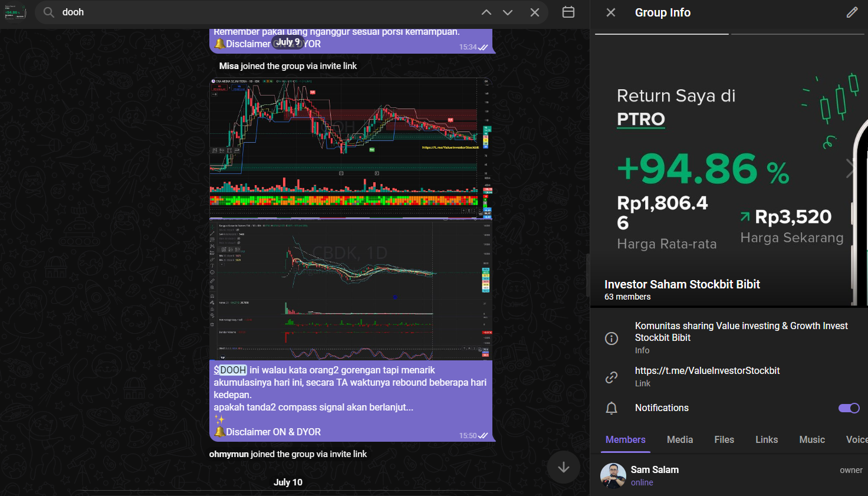
Task: Jump to next search result arrow
Action: tap(508, 12)
